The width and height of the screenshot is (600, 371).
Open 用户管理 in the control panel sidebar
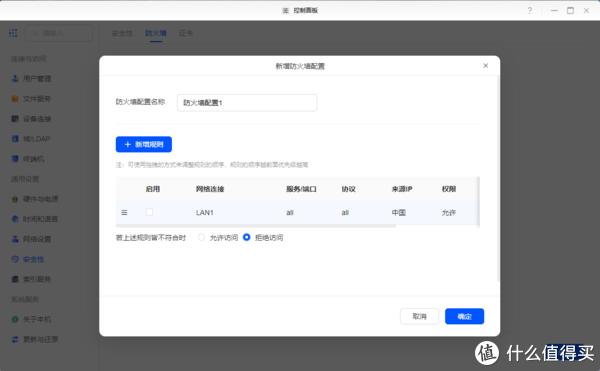37,79
